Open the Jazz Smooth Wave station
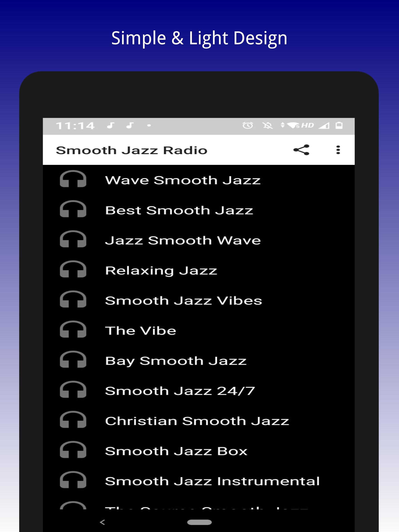 pyautogui.click(x=199, y=240)
